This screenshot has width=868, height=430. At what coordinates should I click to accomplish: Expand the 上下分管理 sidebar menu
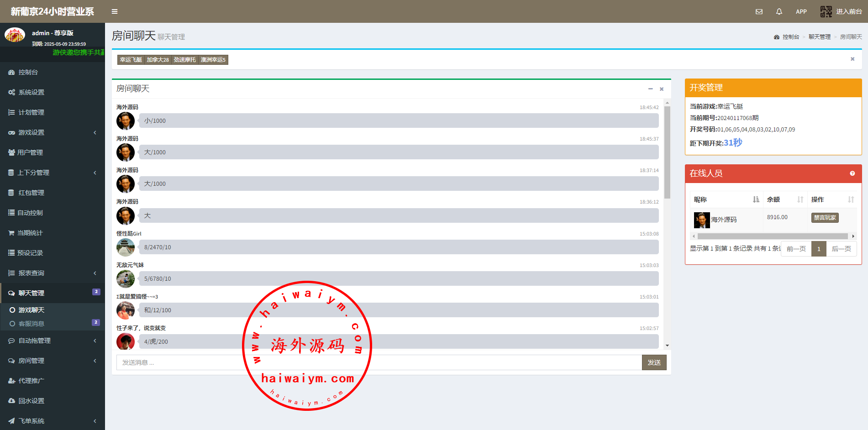33,173
